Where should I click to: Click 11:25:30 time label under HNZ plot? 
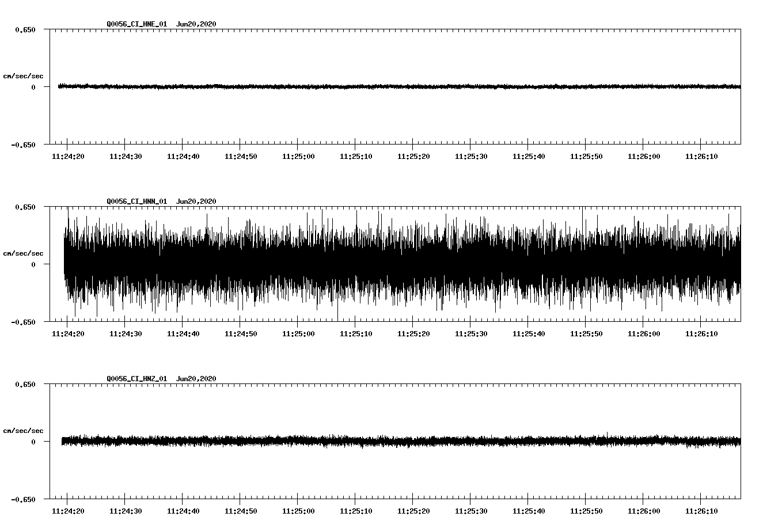pyautogui.click(x=471, y=511)
